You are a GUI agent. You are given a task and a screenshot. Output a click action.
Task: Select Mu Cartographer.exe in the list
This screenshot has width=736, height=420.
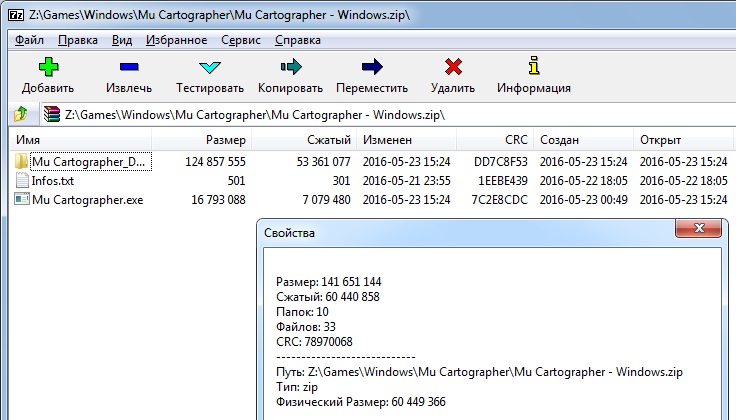(87, 200)
